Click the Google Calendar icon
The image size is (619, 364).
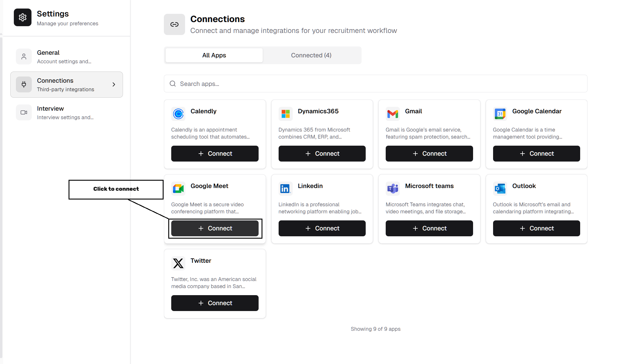click(x=500, y=114)
